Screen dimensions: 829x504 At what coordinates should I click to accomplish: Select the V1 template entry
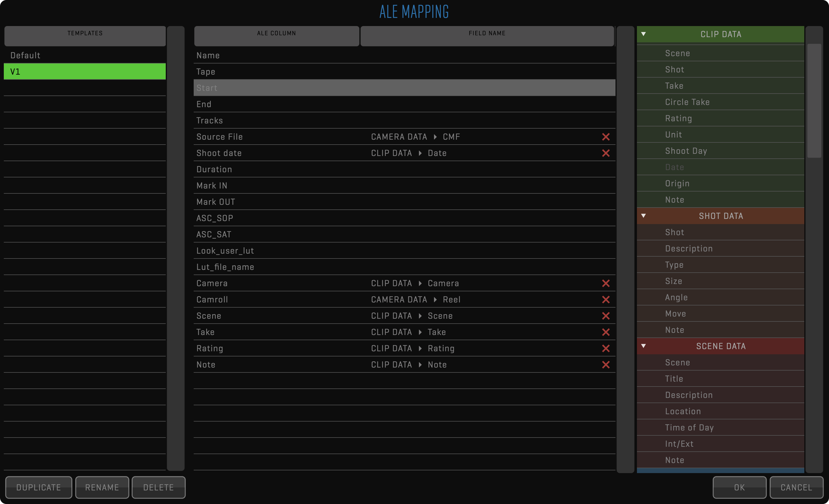(84, 71)
